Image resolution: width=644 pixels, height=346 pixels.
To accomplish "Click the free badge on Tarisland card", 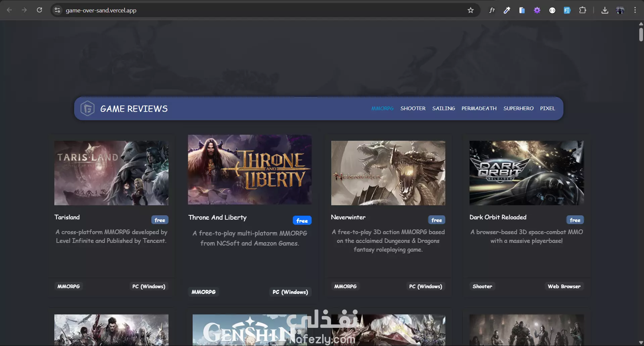I will pyautogui.click(x=160, y=220).
